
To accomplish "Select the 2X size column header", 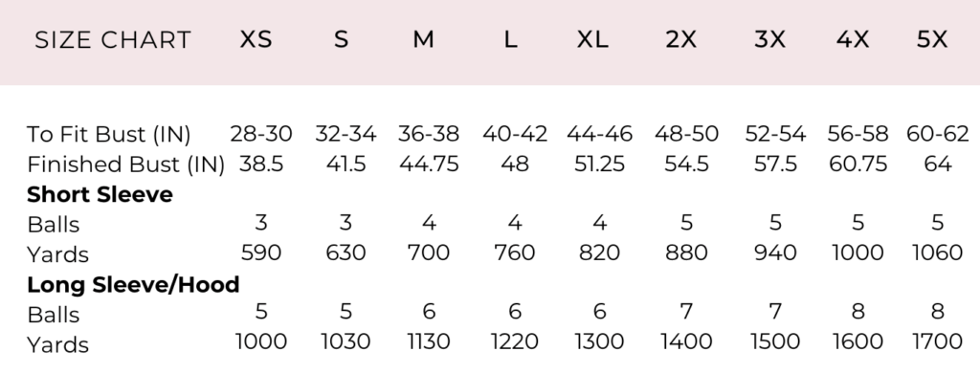I will 680,40.
